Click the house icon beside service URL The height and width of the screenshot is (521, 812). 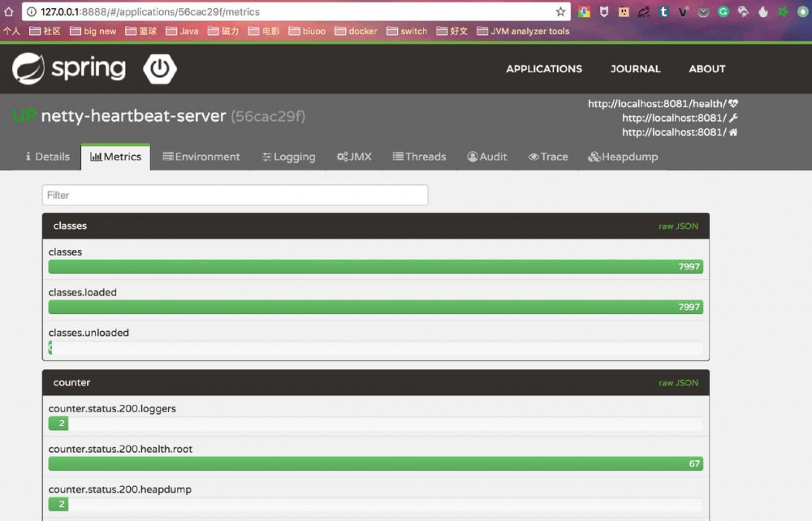733,132
